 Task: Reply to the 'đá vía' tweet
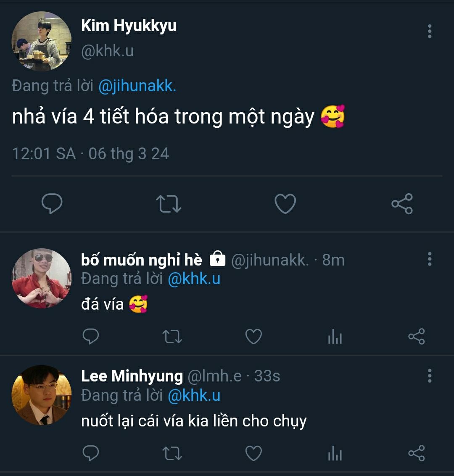90,337
